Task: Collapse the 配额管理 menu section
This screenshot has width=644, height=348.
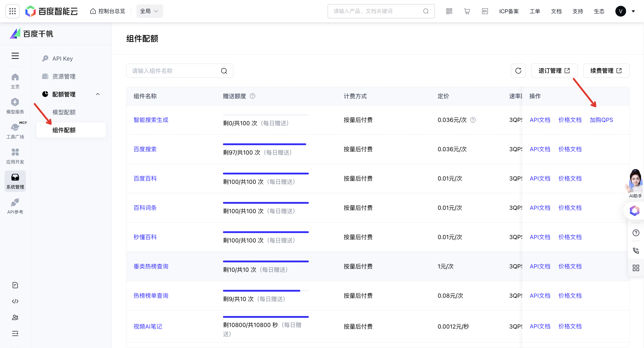Action: 98,94
